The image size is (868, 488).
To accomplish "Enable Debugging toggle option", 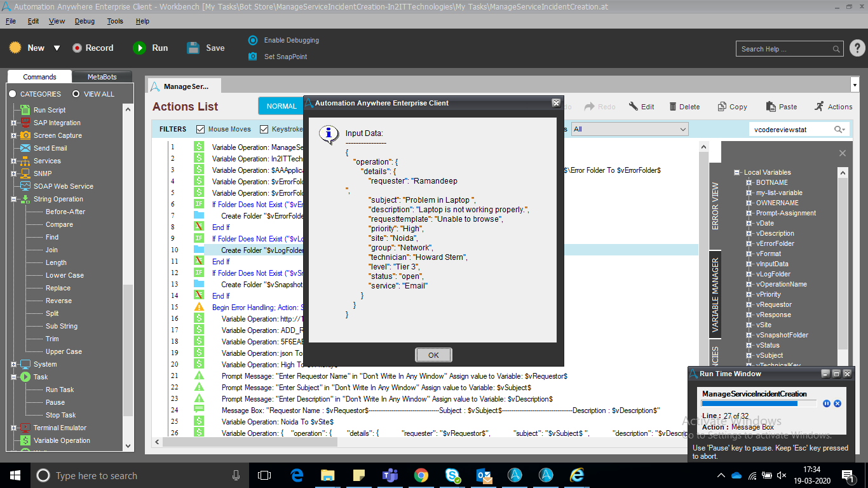I will pyautogui.click(x=253, y=40).
